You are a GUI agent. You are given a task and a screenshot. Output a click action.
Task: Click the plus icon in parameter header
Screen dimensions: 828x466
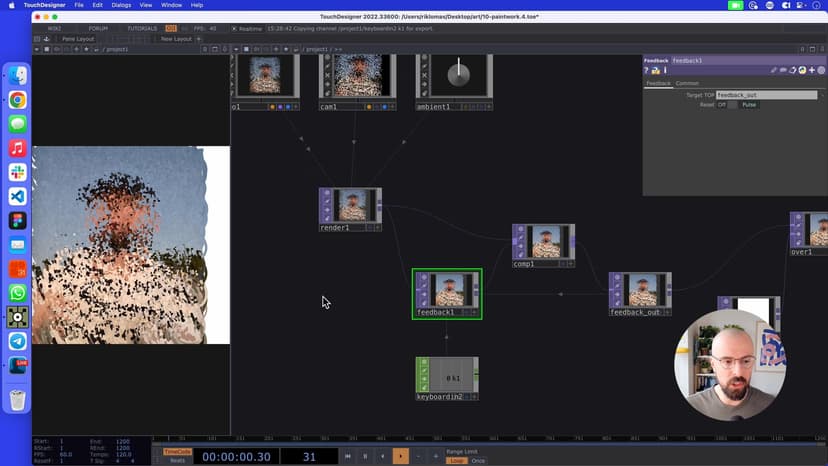point(811,70)
